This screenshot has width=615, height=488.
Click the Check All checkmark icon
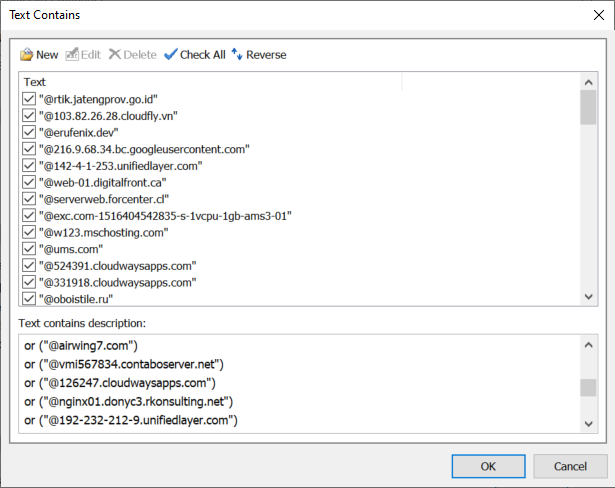(x=171, y=55)
